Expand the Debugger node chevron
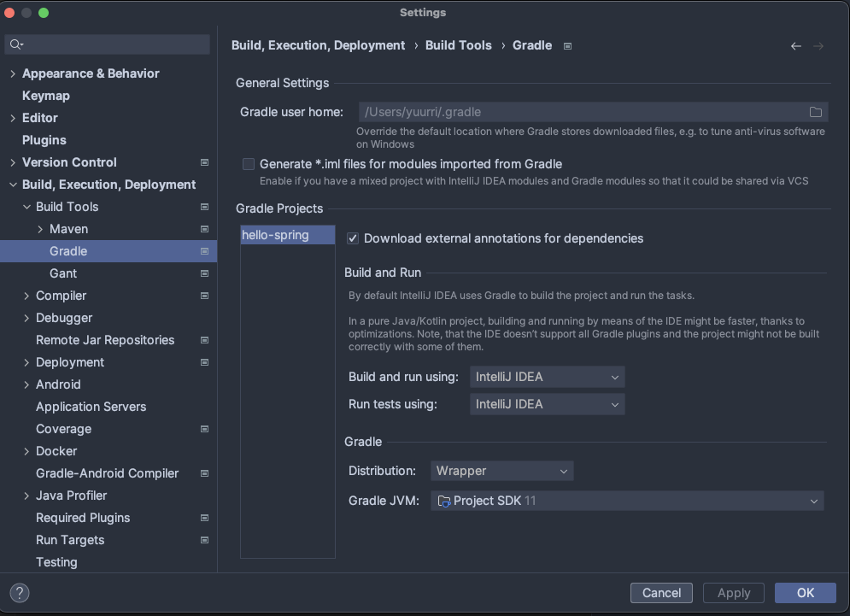The height and width of the screenshot is (616, 850). 26,318
